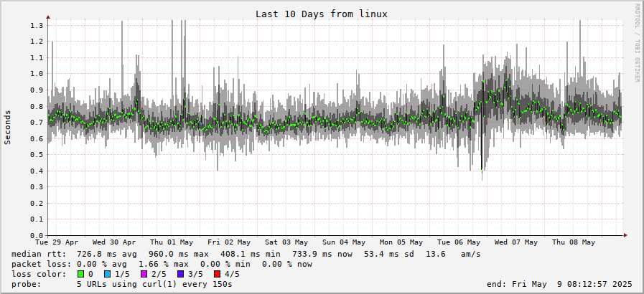Select the "Fri 02 May" date label
644x294 pixels.
(229, 242)
